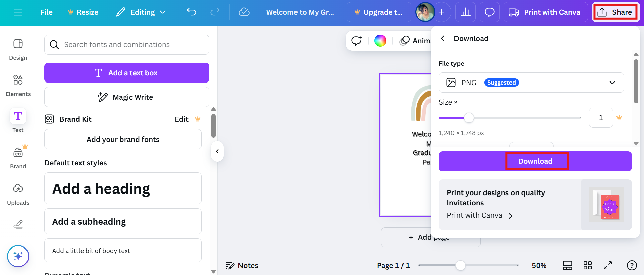Add collaborators with the plus icon
This screenshot has width=644, height=275.
click(442, 12)
